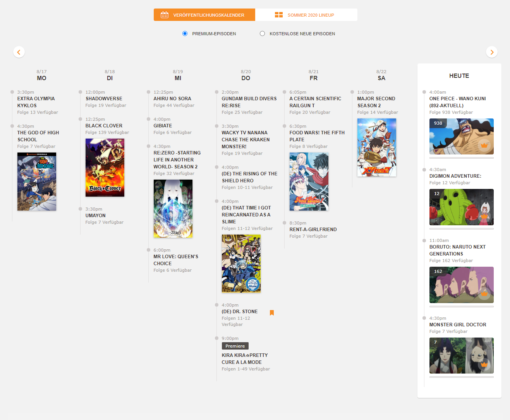
Task: Switch to Sommer 2020 Lineup tab
Action: pyautogui.click(x=306, y=15)
